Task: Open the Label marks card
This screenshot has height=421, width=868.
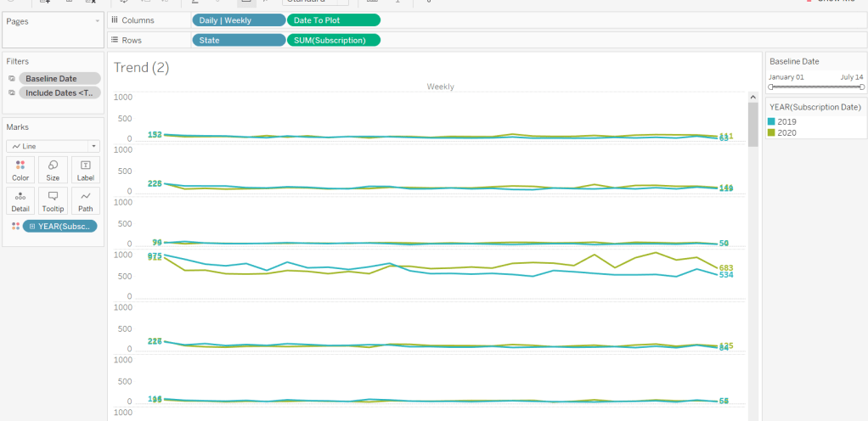Action: pos(85,170)
